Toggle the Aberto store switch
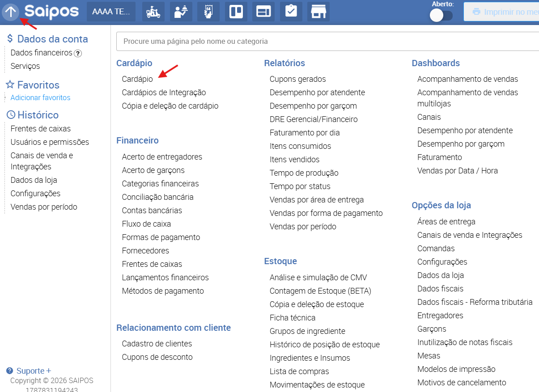This screenshot has height=392, width=539. coord(441,16)
